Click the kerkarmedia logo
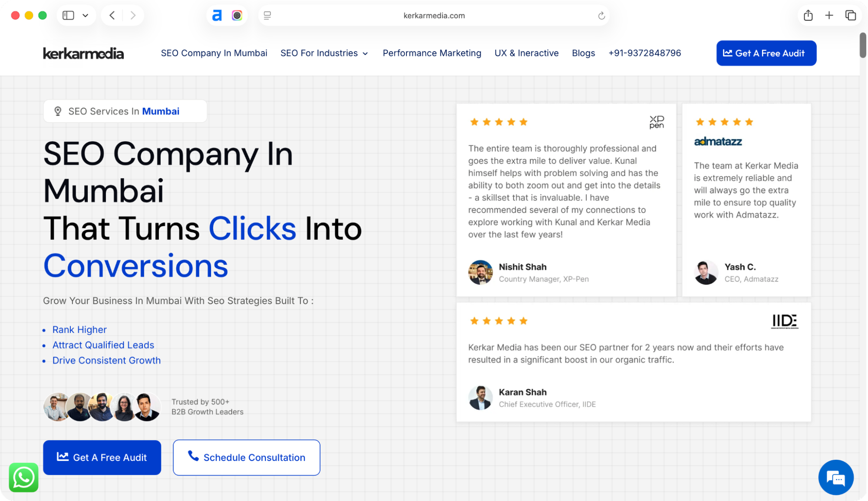868x501 pixels. [83, 53]
